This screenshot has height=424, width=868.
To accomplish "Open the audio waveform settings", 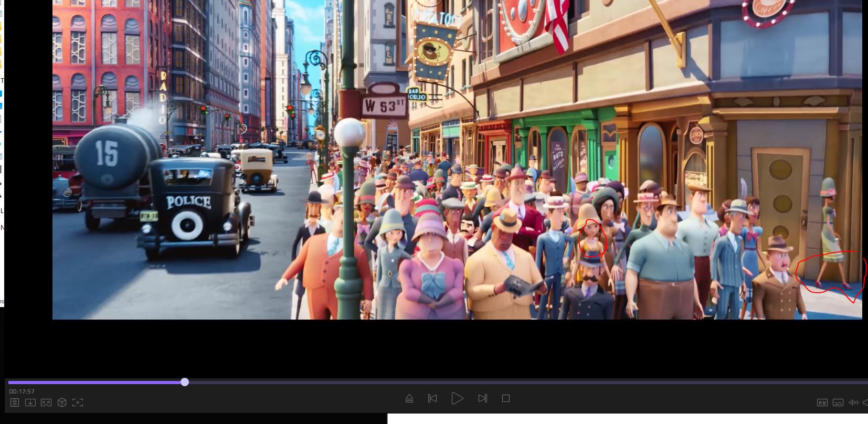I will coord(854,402).
